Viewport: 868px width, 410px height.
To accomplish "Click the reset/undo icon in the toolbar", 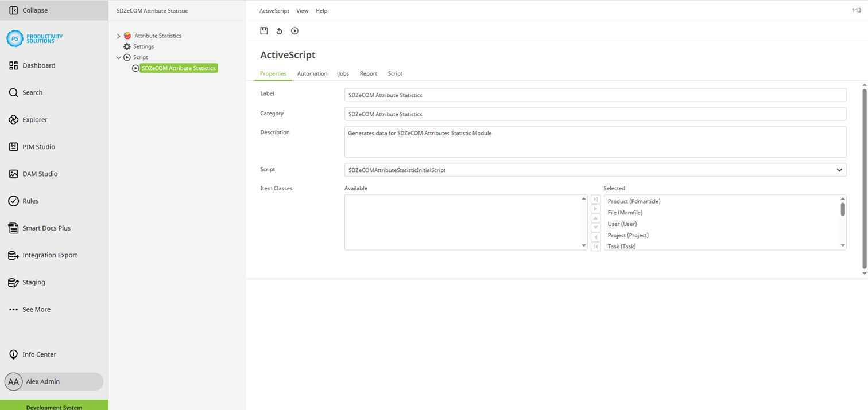I will point(280,31).
